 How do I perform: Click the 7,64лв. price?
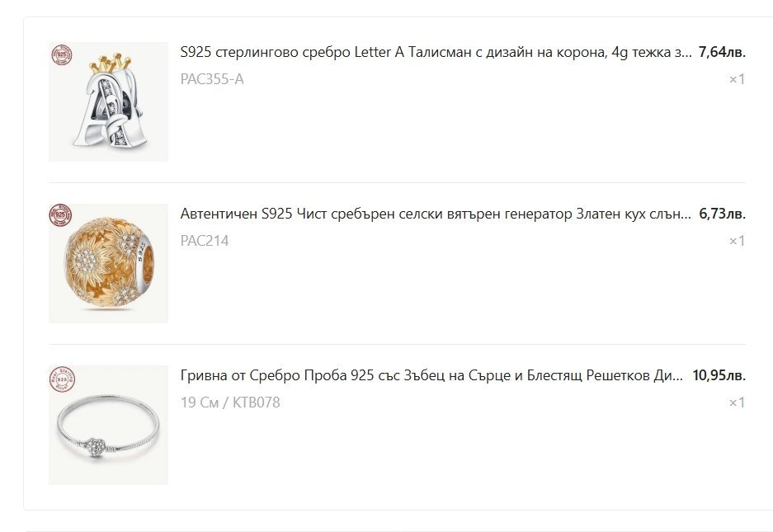click(x=722, y=52)
